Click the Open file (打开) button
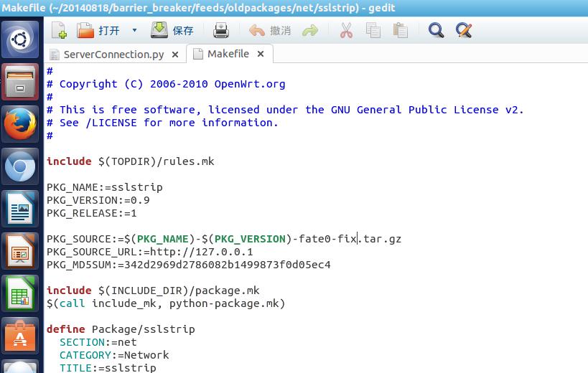588x373 pixels. click(x=99, y=30)
